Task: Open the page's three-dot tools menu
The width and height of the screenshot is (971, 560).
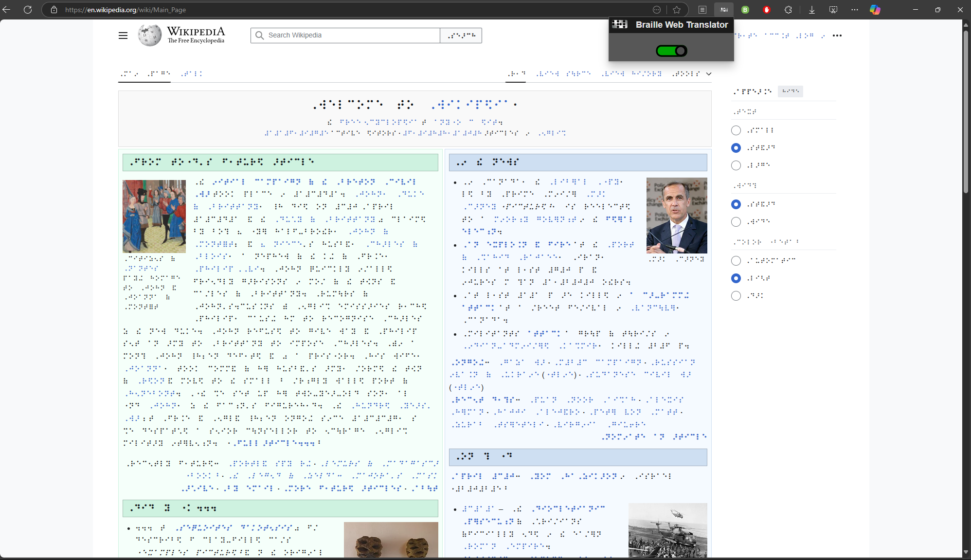Action: click(837, 35)
